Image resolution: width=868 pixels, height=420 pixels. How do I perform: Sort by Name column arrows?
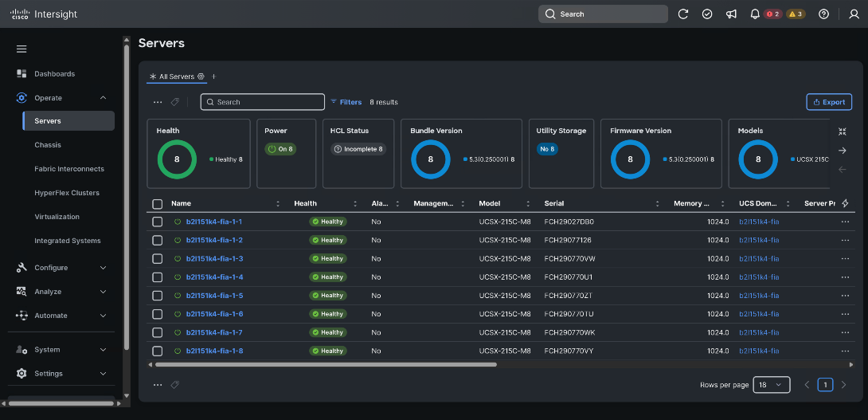coord(278,204)
